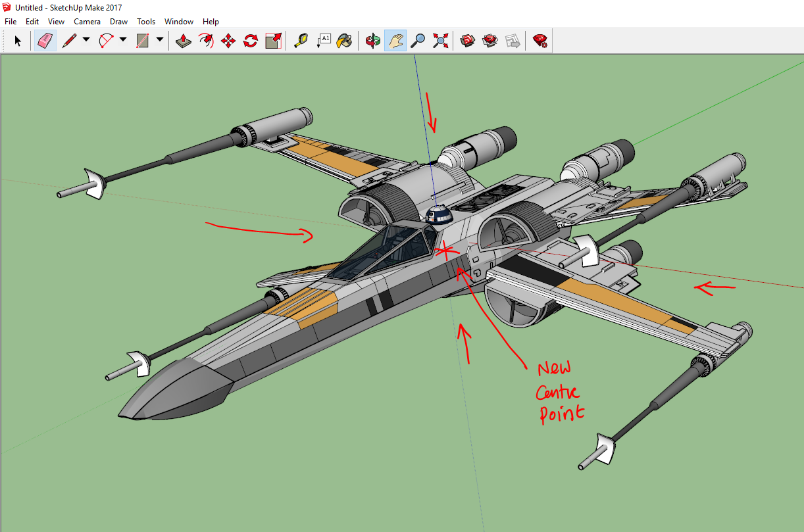Expand the Arc tool dropdown arrow

123,40
